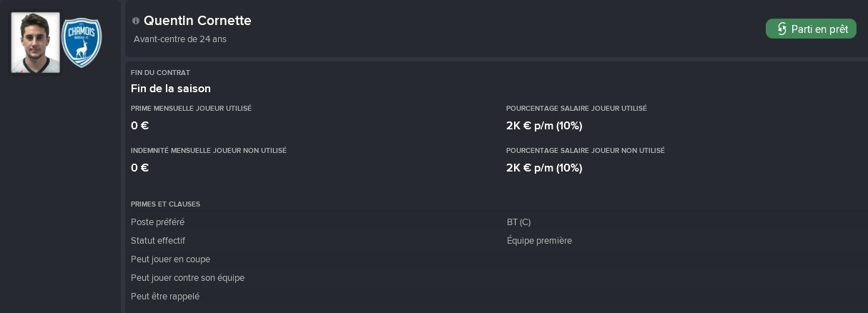
Task: Click the Parti en prêt button
Action: [811, 29]
